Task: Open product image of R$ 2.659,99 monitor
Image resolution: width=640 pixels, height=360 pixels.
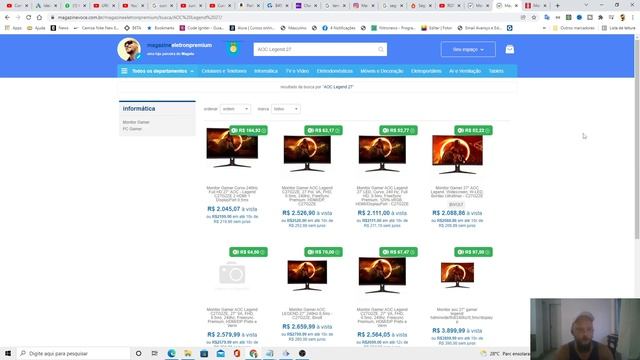Action: pyautogui.click(x=307, y=275)
